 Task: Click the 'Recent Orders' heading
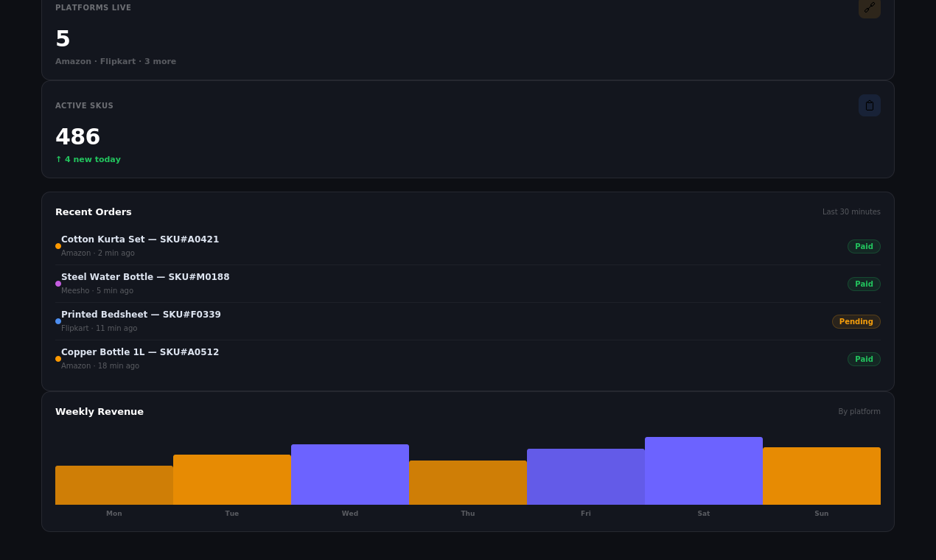coord(94,211)
